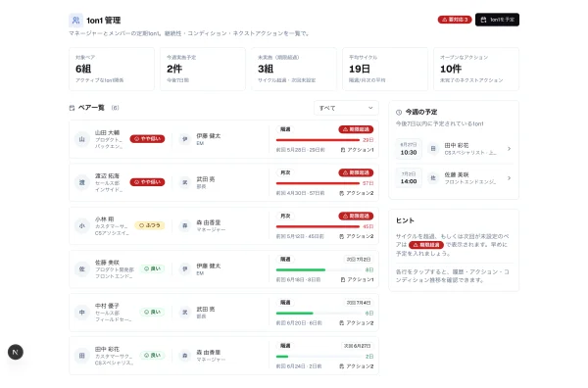The height and width of the screenshot is (388, 588).
Task: Click 山 avatar of 山田 大輔
Action: click(x=81, y=139)
